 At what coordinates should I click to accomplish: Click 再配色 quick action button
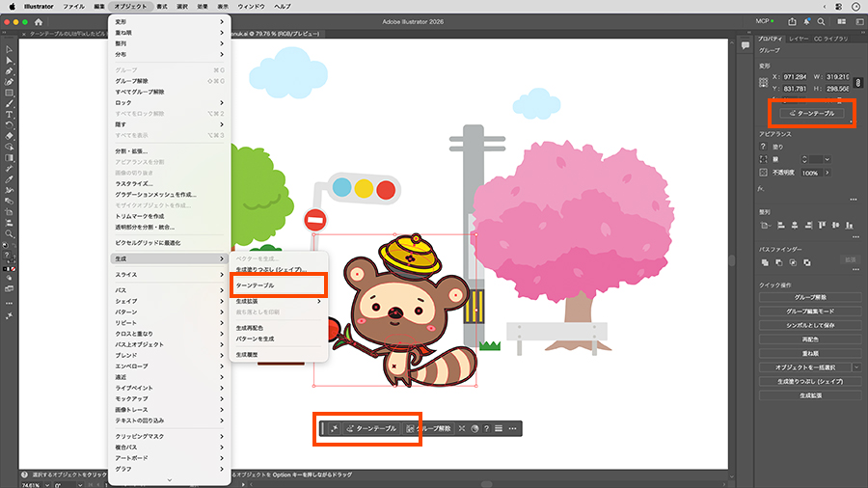[x=810, y=339]
